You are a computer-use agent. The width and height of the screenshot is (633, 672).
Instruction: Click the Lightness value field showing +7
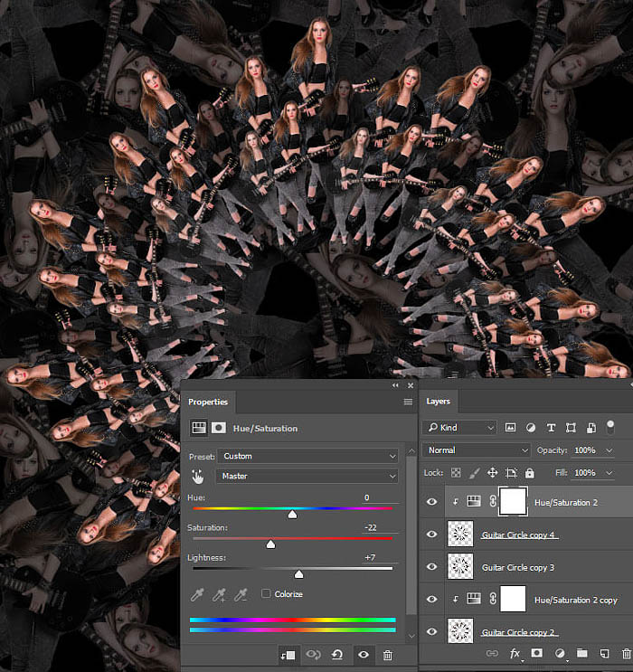coord(380,557)
